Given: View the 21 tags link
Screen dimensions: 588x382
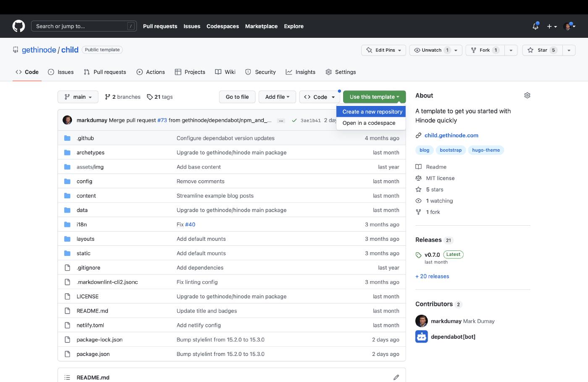Looking at the screenshot, I should click(x=160, y=97).
